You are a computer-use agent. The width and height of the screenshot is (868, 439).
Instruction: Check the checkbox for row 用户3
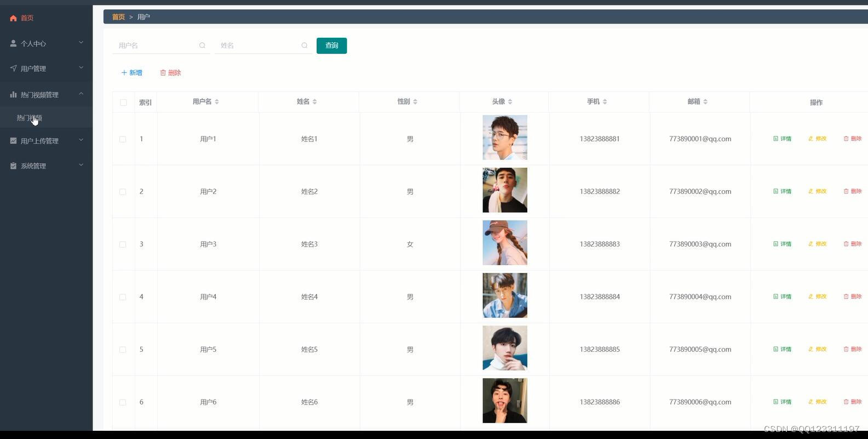123,244
